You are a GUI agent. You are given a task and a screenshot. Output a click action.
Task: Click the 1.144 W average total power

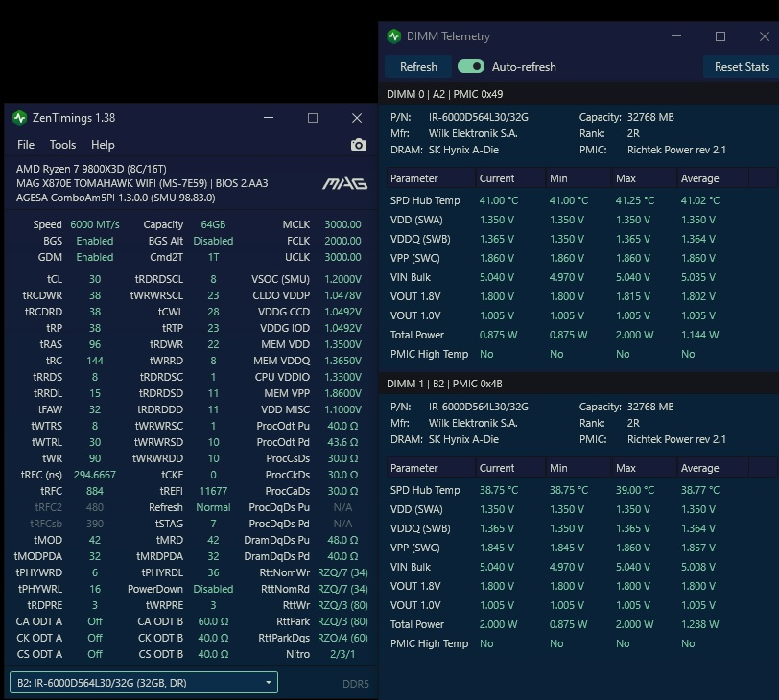tap(699, 335)
